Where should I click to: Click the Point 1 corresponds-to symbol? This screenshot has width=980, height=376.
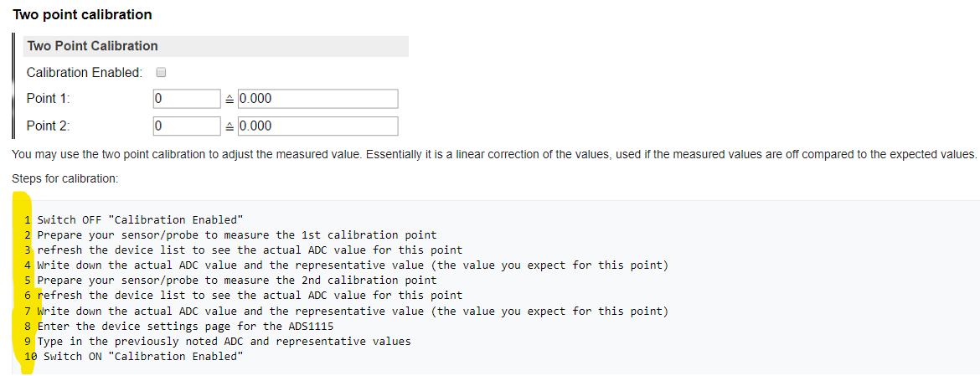230,99
